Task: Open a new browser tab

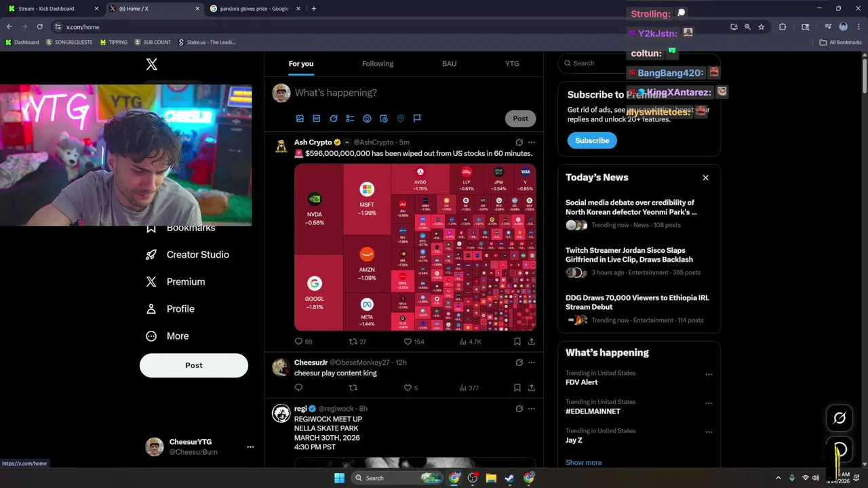Action: click(x=313, y=9)
